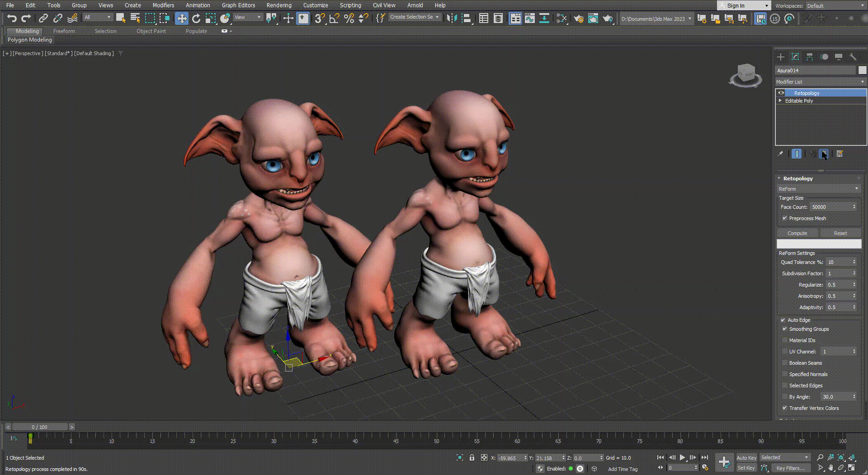Click the object color swatch

click(862, 71)
